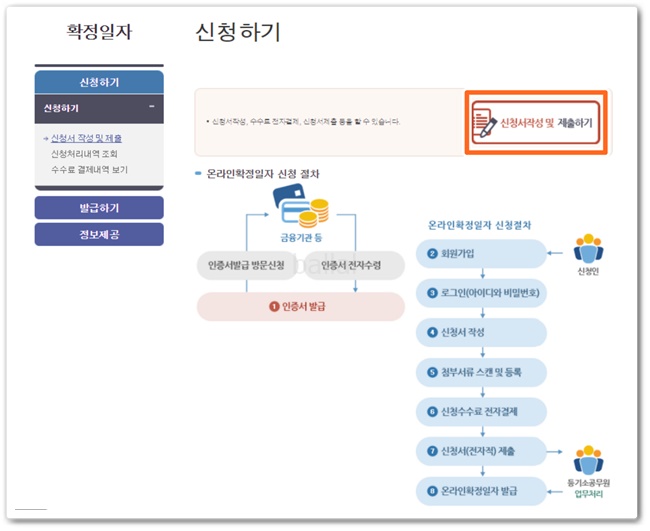Click step 8 온라인확정일자 발급 box
Viewport: 650px width, 531px height.
pyautogui.click(x=481, y=491)
